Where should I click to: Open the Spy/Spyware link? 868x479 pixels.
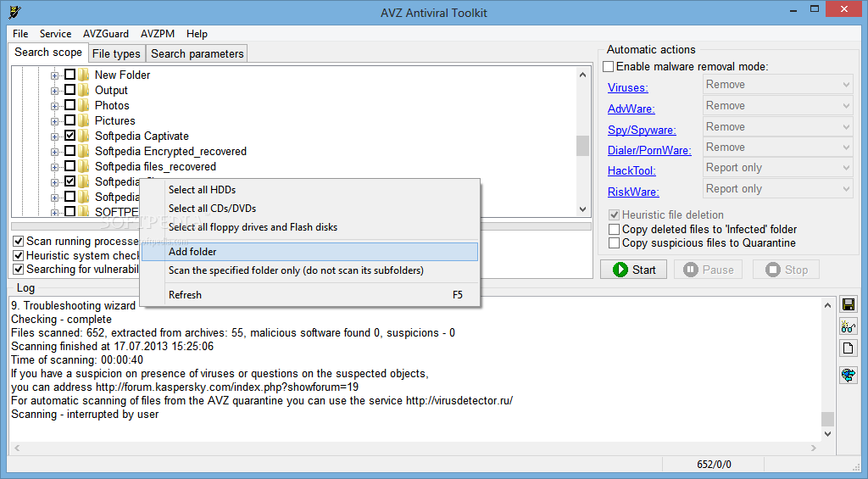[x=642, y=130]
